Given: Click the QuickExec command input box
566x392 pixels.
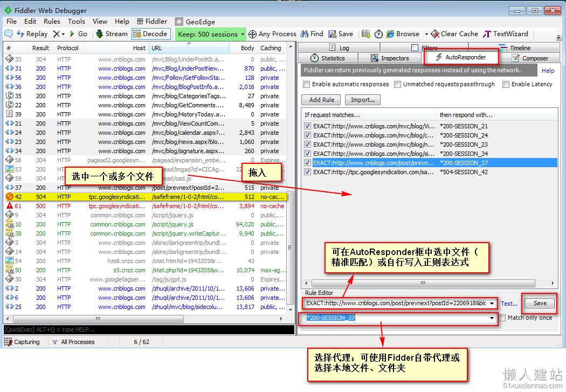Looking at the screenshot, I should click(x=149, y=329).
